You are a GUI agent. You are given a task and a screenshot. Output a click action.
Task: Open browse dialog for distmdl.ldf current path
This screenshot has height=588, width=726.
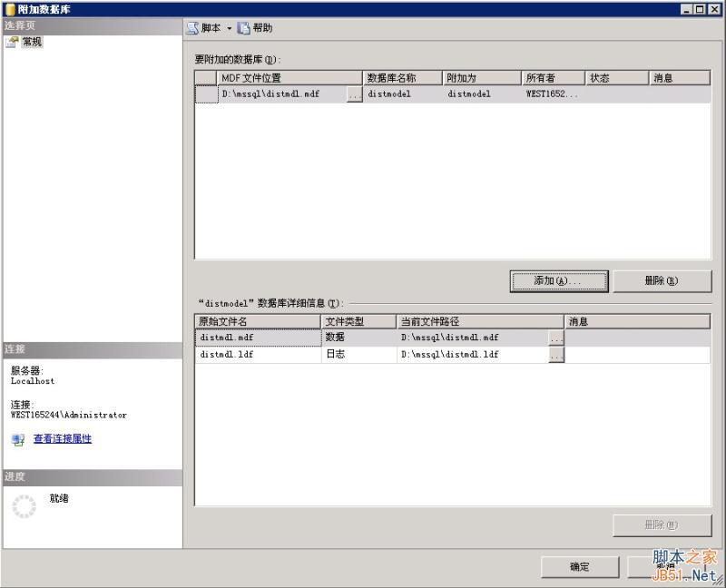tap(558, 354)
